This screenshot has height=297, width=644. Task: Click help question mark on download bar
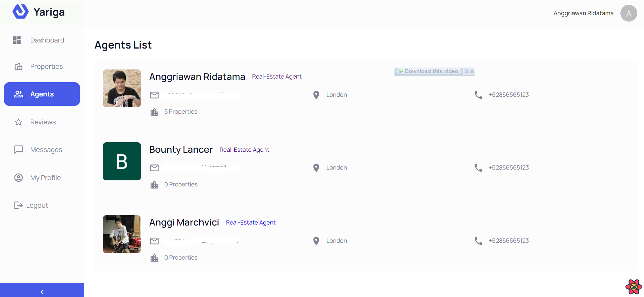[x=466, y=71]
